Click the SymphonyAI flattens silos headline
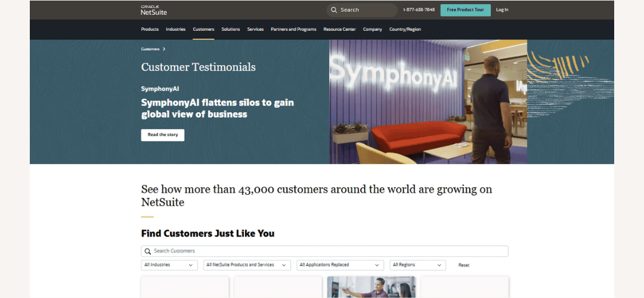The width and height of the screenshot is (644, 298). (x=217, y=108)
